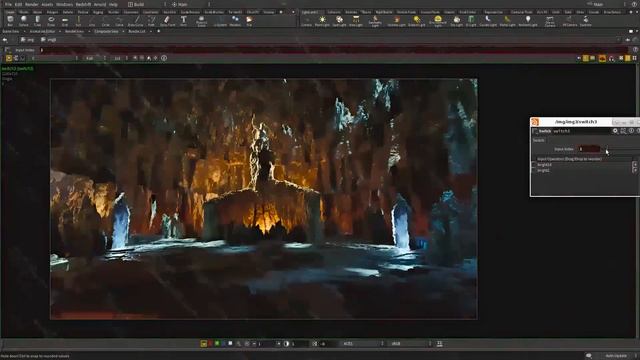
Task: Click Auto Update in the status bar
Action: [x=616, y=356]
